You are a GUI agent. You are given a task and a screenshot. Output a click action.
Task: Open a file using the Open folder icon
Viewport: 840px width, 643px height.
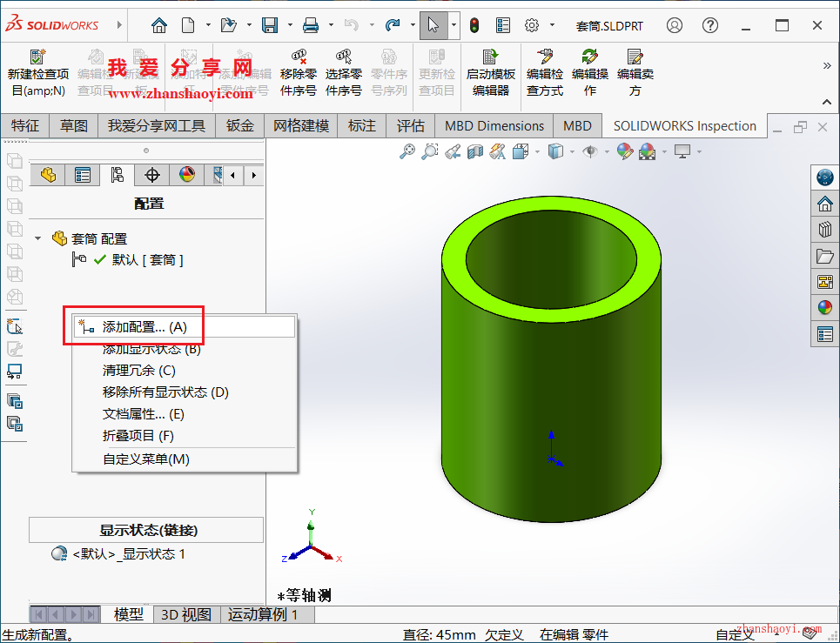pyautogui.click(x=229, y=25)
